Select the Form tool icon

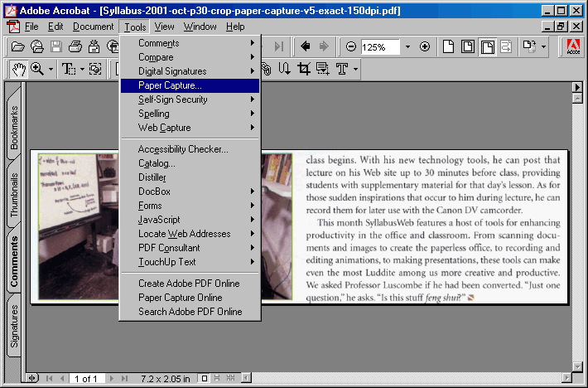(x=322, y=69)
